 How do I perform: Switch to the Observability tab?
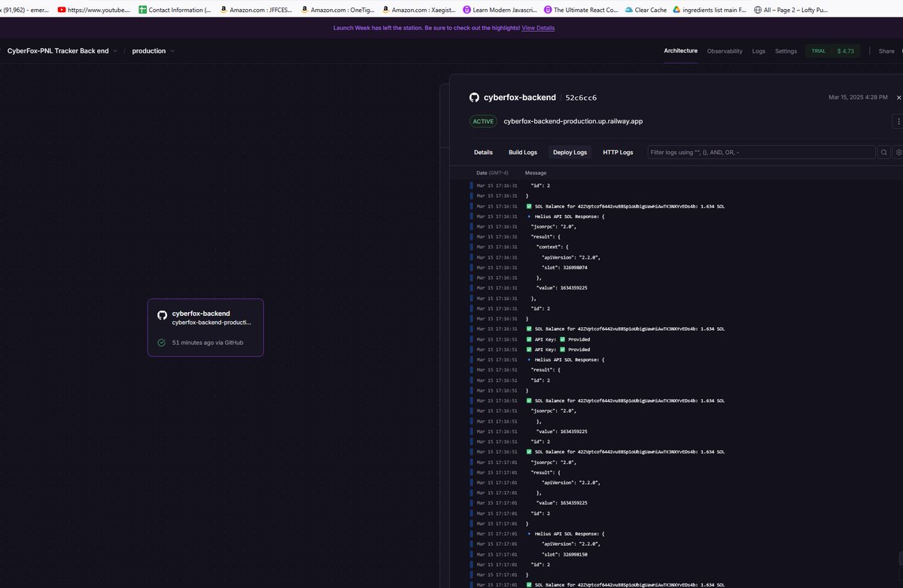point(725,51)
